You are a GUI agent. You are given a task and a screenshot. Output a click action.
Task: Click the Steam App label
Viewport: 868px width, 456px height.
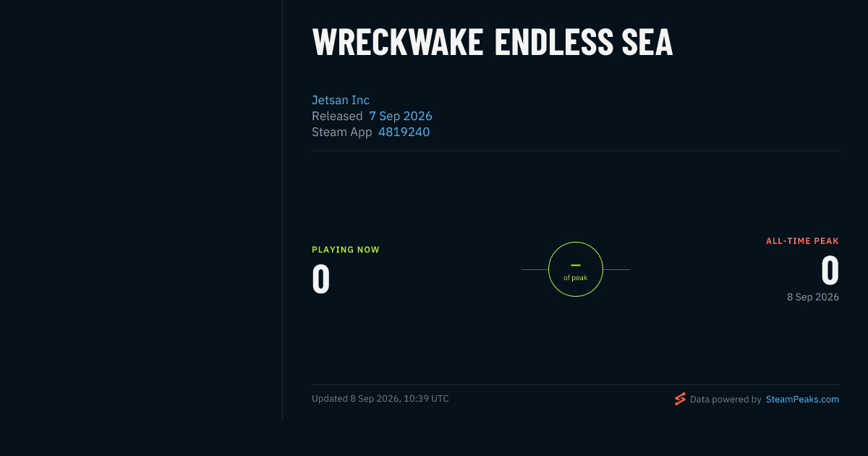342,132
